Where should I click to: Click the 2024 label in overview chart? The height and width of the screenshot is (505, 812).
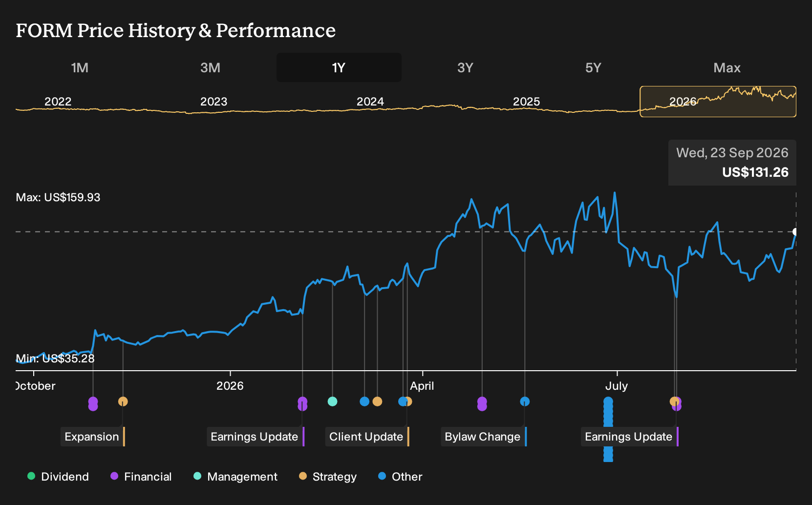370,102
